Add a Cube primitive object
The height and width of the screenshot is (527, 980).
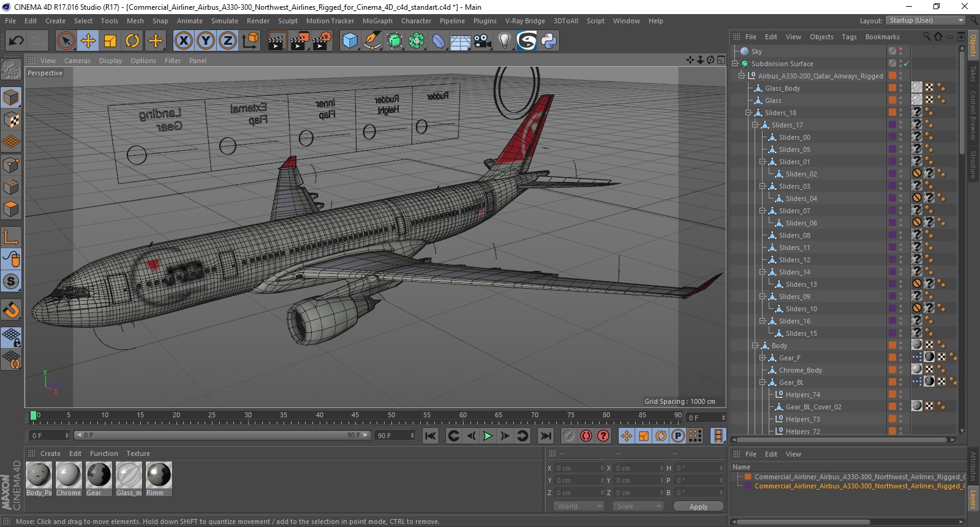click(x=350, y=41)
